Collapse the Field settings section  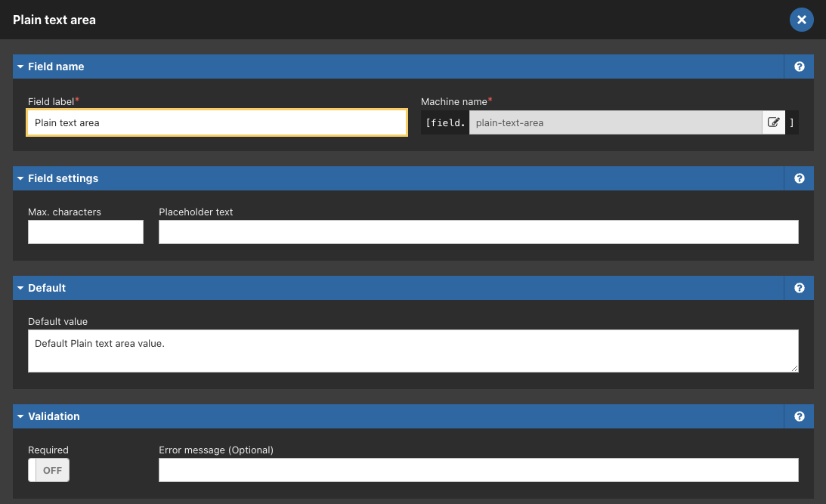coord(20,178)
